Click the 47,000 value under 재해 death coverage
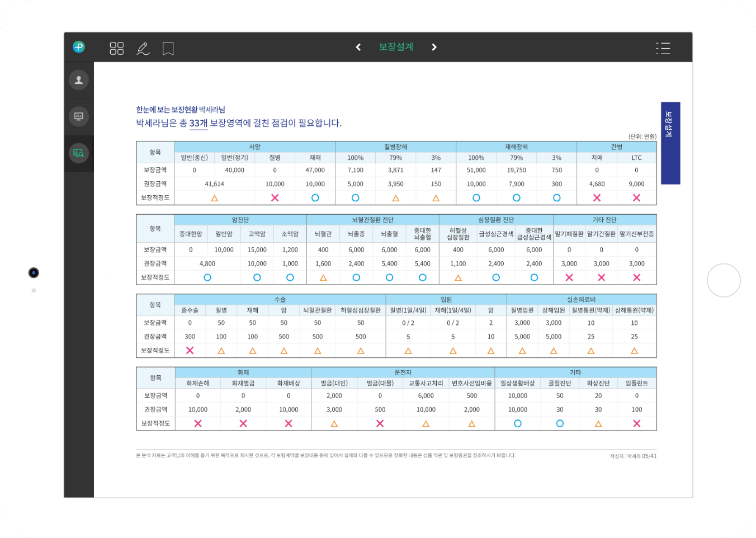Screen dimensions: 756x538 point(315,170)
